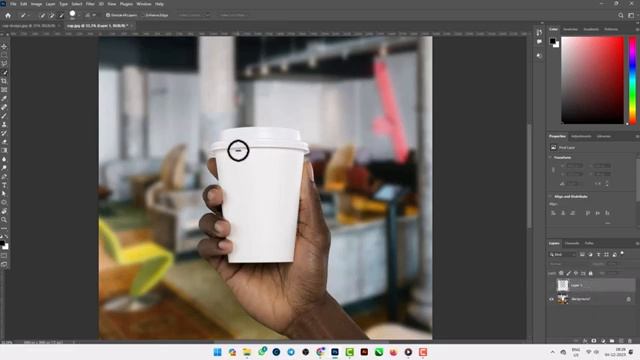
Task: Open the workspace switcher dropdown
Action: click(631, 16)
